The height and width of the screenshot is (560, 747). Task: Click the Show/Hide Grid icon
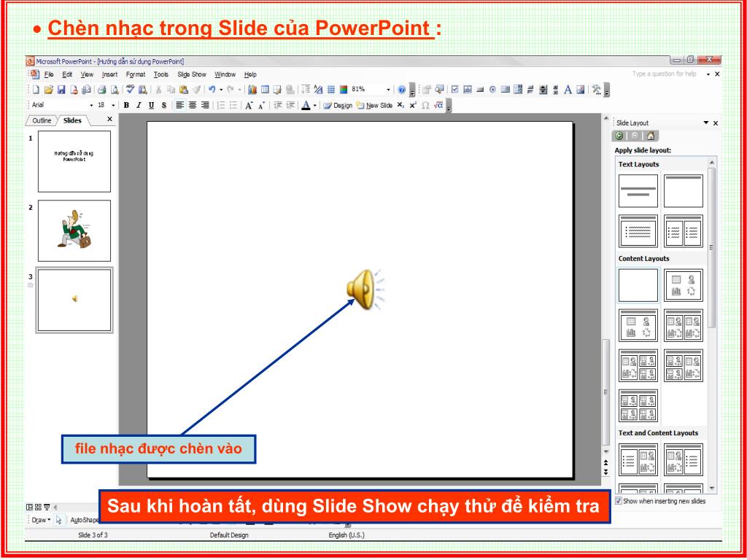330,90
